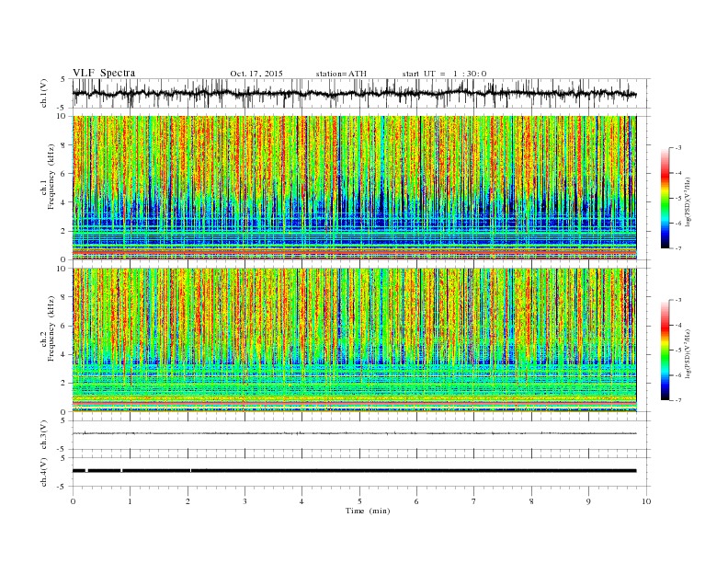Click the "4" kHz tick of ch.2 spectrogram
This screenshot has height=563, width=728.
tap(63, 354)
